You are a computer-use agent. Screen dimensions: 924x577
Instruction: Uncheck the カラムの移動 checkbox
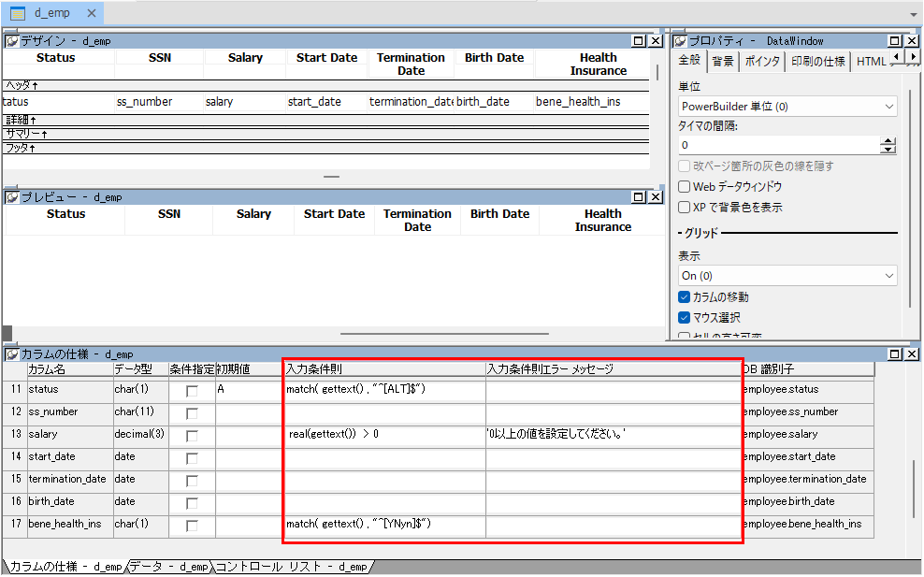[x=685, y=297]
